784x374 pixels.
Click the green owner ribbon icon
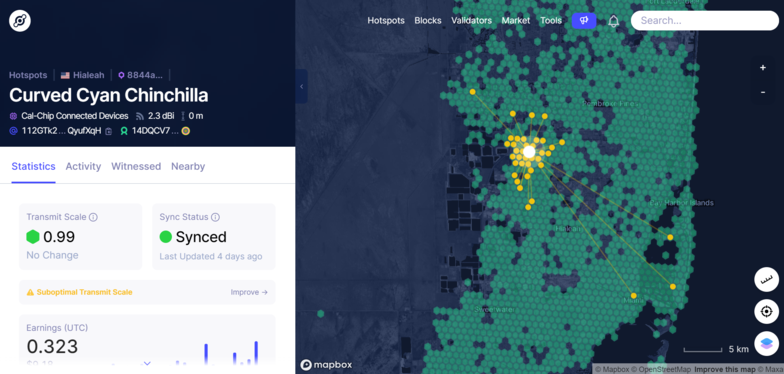tap(124, 131)
